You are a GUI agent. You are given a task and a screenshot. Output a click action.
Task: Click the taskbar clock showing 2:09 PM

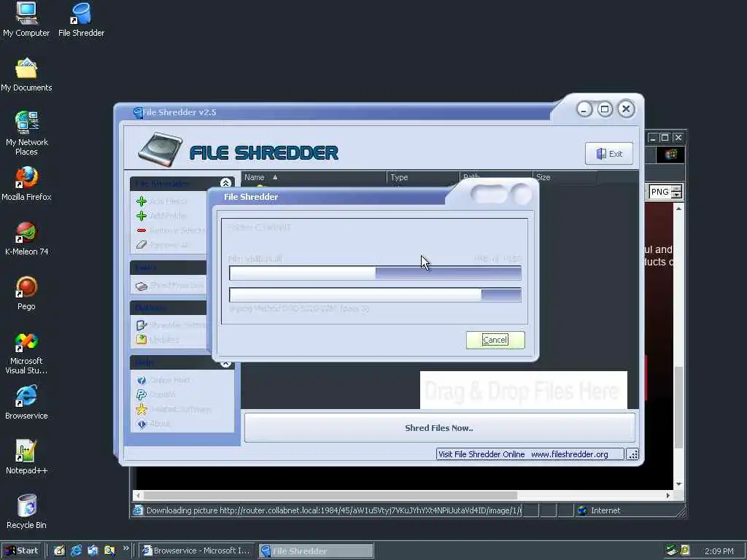[x=719, y=551]
